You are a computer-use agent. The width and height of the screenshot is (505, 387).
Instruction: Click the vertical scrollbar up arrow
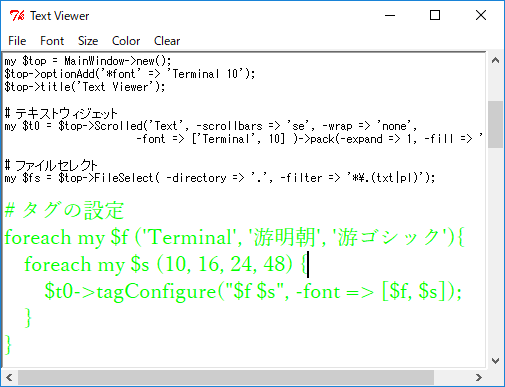495,60
